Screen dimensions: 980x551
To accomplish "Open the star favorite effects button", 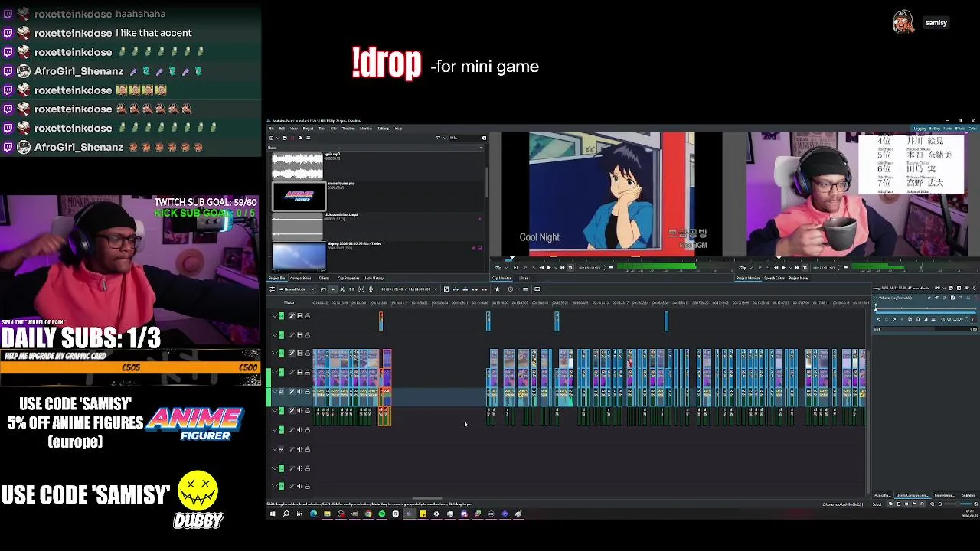I will (x=497, y=289).
